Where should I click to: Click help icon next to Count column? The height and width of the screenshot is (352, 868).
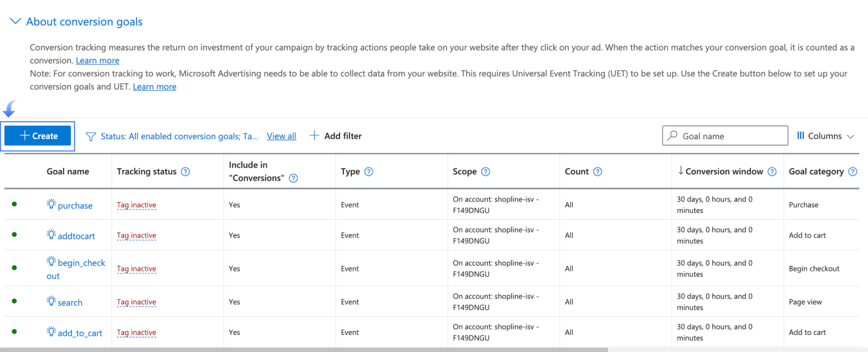(597, 172)
